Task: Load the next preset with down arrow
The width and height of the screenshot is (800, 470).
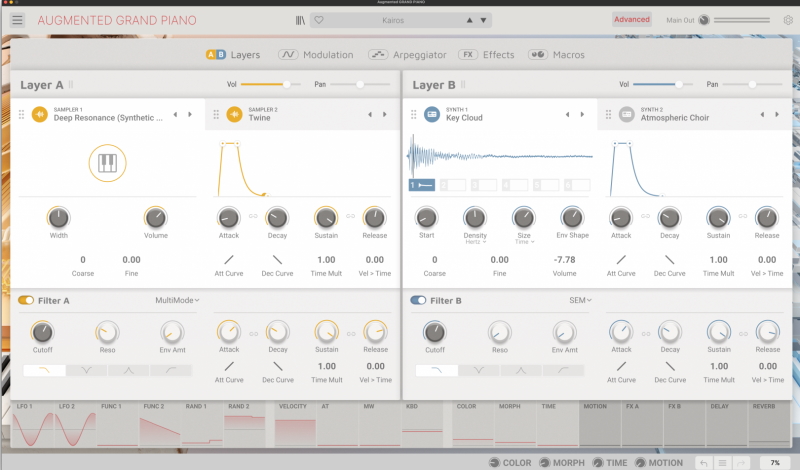Action: pyautogui.click(x=483, y=20)
